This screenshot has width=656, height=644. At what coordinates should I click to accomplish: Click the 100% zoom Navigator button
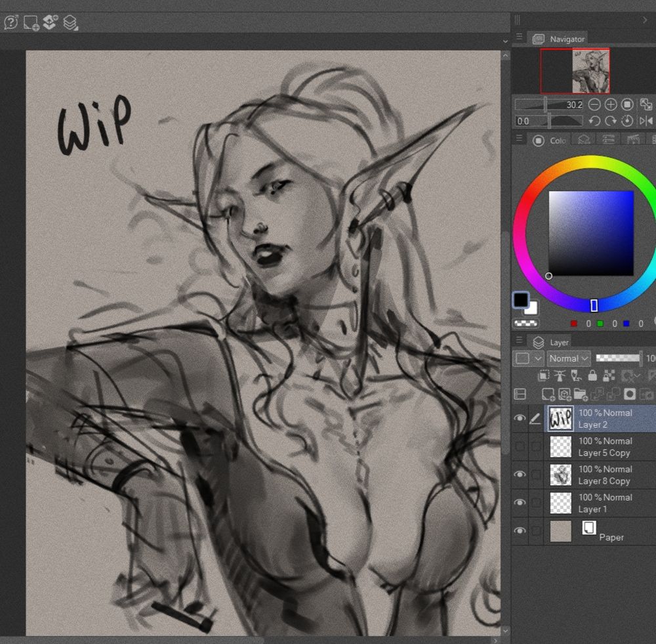pyautogui.click(x=626, y=104)
